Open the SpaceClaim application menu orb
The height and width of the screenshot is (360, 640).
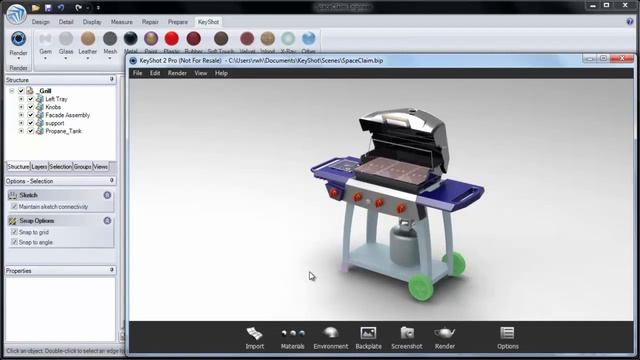(x=16, y=13)
